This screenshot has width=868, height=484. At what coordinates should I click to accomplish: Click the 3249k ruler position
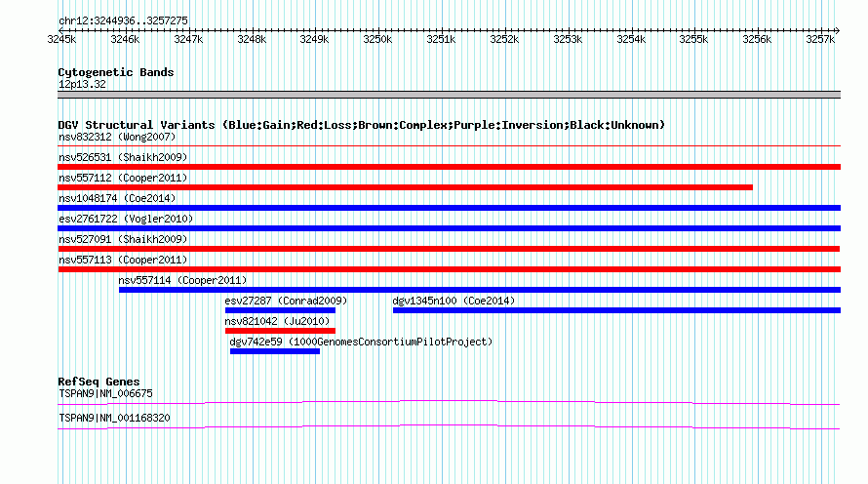click(314, 39)
